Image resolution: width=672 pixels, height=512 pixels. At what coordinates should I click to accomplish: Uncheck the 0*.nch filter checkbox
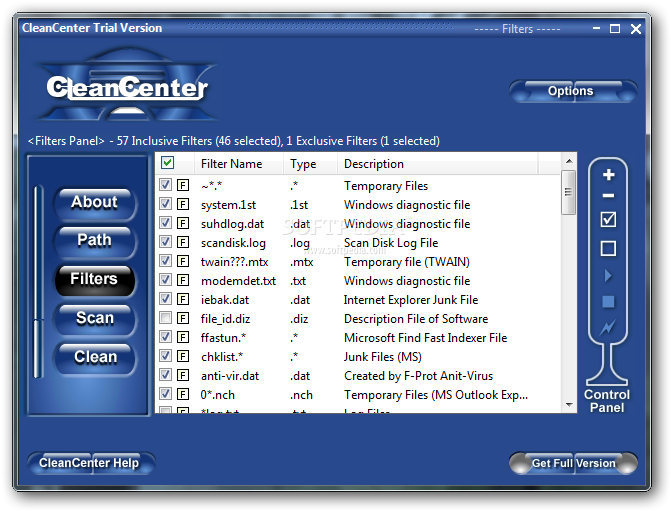tap(165, 394)
